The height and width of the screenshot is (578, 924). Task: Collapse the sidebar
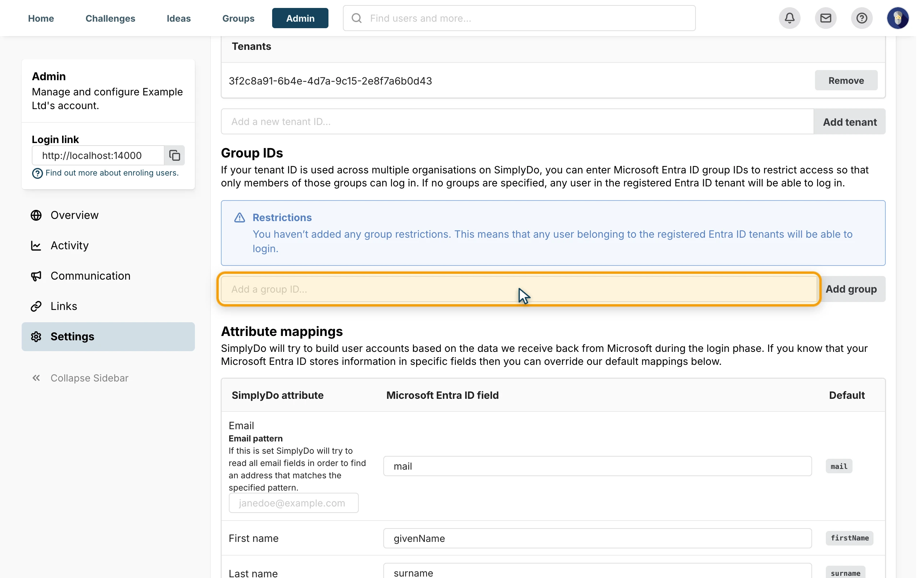[x=80, y=378]
